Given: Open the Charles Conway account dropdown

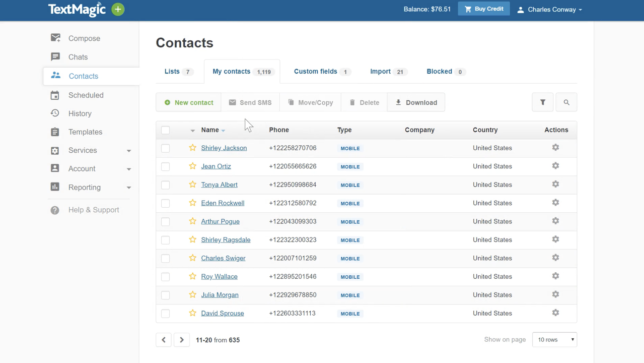Looking at the screenshot, I should pos(549,9).
